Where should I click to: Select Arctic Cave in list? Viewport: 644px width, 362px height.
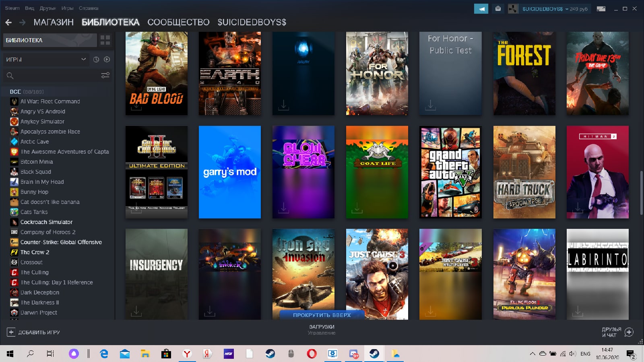point(35,142)
